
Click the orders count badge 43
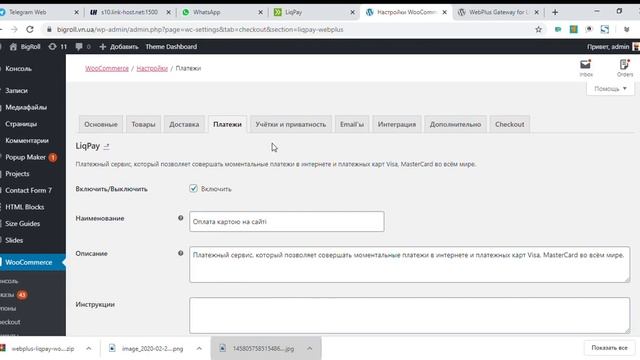(x=22, y=295)
